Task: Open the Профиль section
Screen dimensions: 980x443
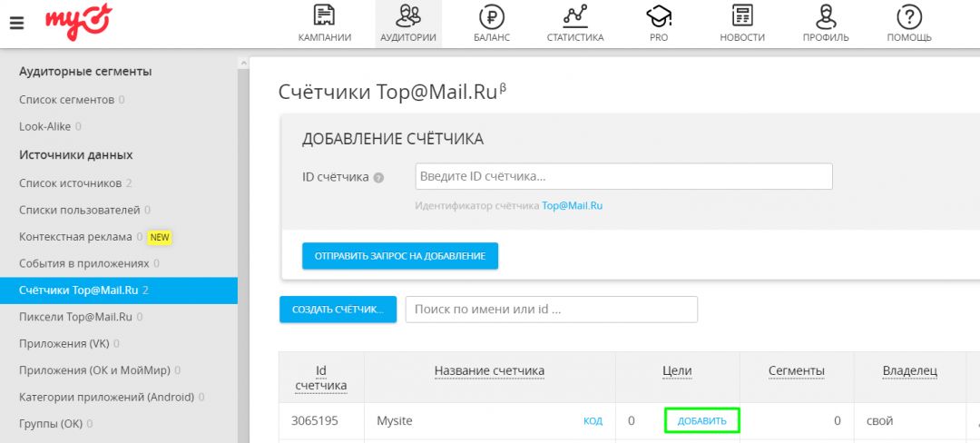Action: tap(826, 24)
